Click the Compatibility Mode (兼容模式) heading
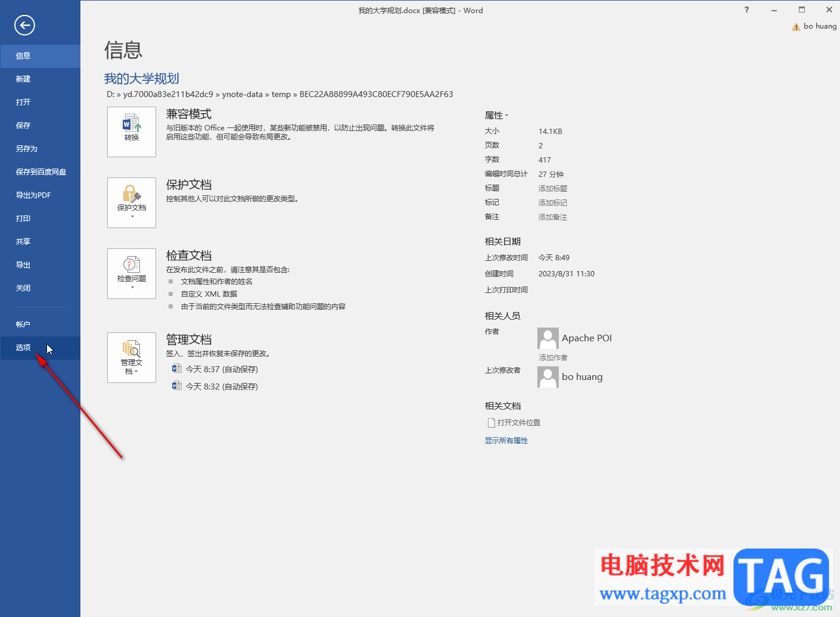This screenshot has width=840, height=617. click(189, 114)
